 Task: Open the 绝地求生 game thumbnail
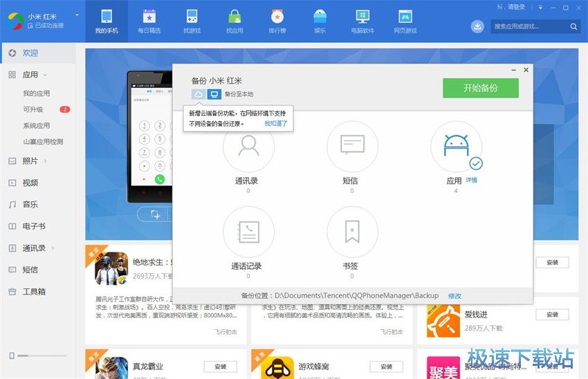[111, 268]
